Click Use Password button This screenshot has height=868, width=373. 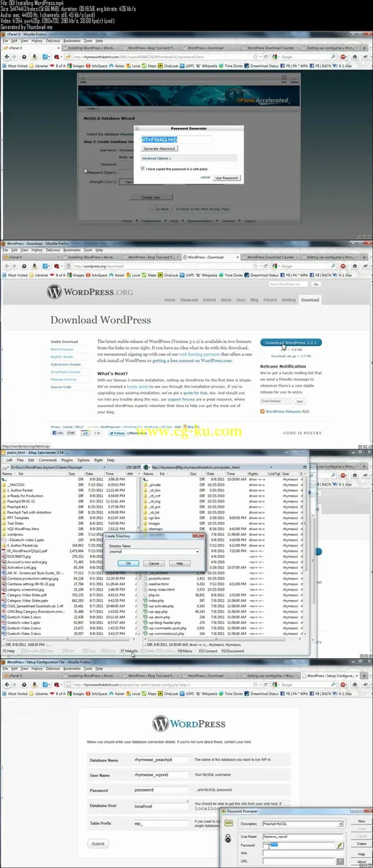(227, 178)
